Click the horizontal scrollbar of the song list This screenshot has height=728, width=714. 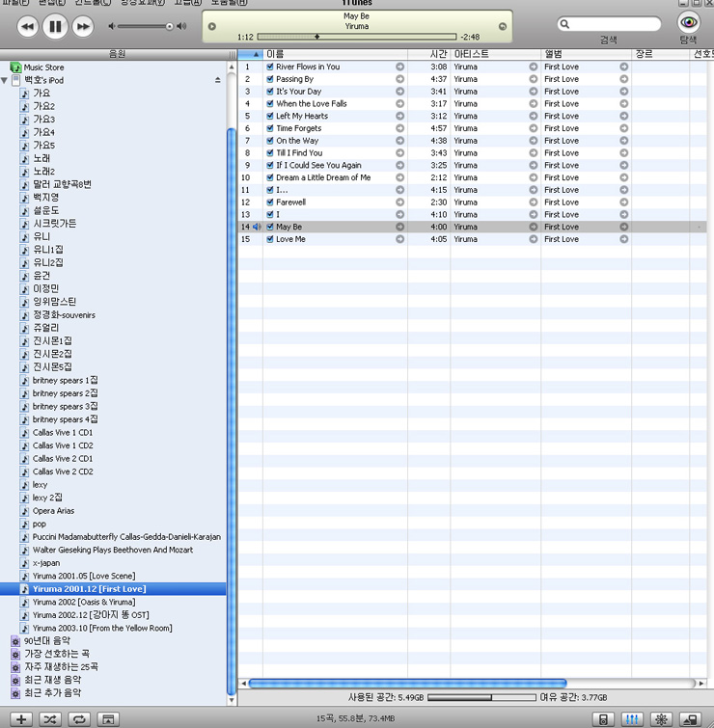click(407, 684)
